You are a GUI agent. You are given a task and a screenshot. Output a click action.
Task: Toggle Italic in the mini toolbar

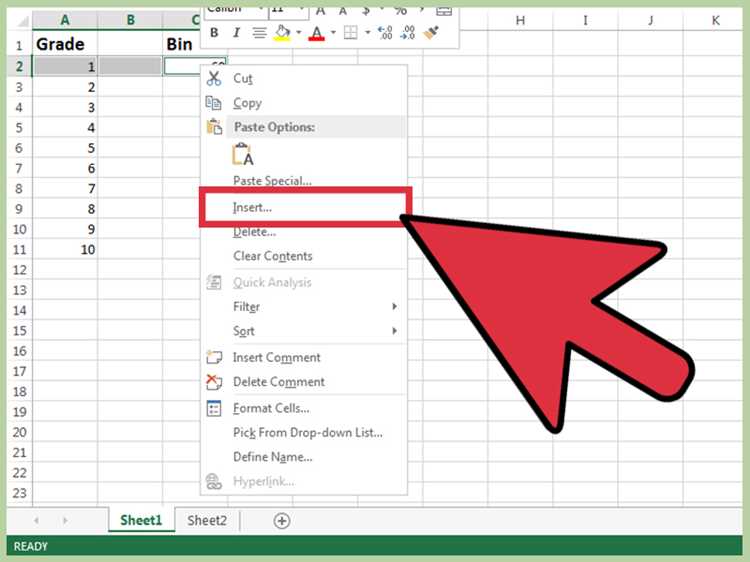[x=236, y=33]
